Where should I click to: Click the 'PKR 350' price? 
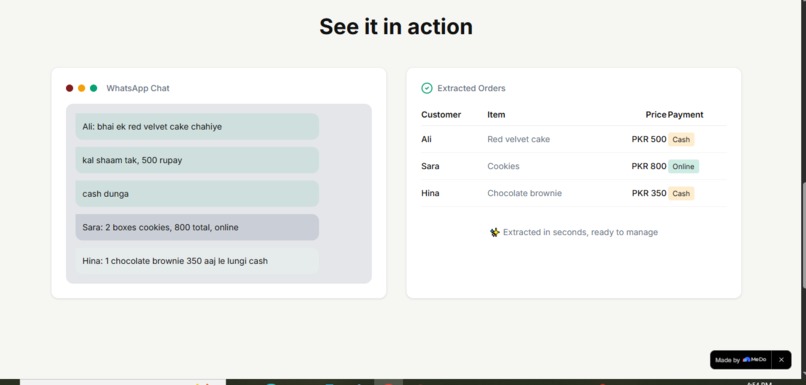[x=649, y=193]
